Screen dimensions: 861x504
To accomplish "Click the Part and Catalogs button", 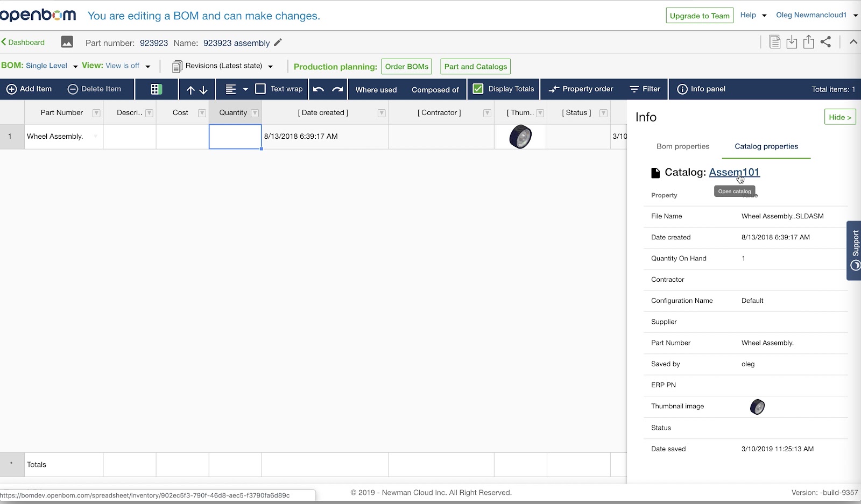I will coord(476,67).
